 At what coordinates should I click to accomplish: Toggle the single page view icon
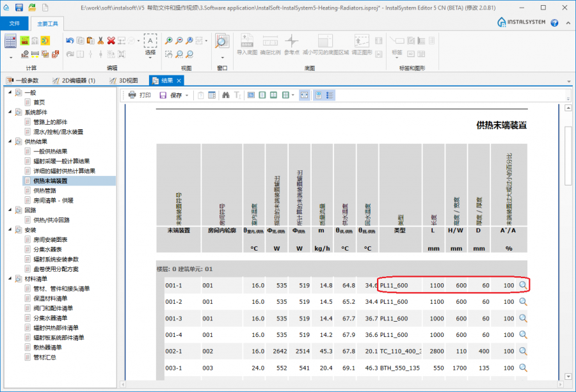262,95
